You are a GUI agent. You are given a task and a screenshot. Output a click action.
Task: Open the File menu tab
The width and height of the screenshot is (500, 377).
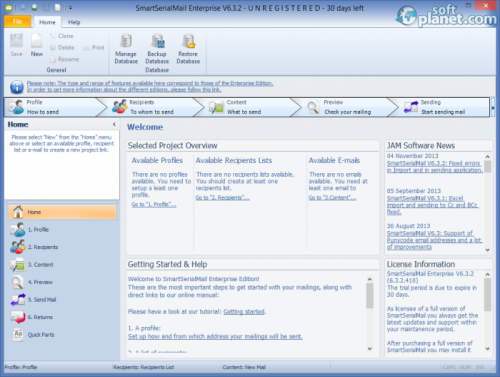pos(17,21)
